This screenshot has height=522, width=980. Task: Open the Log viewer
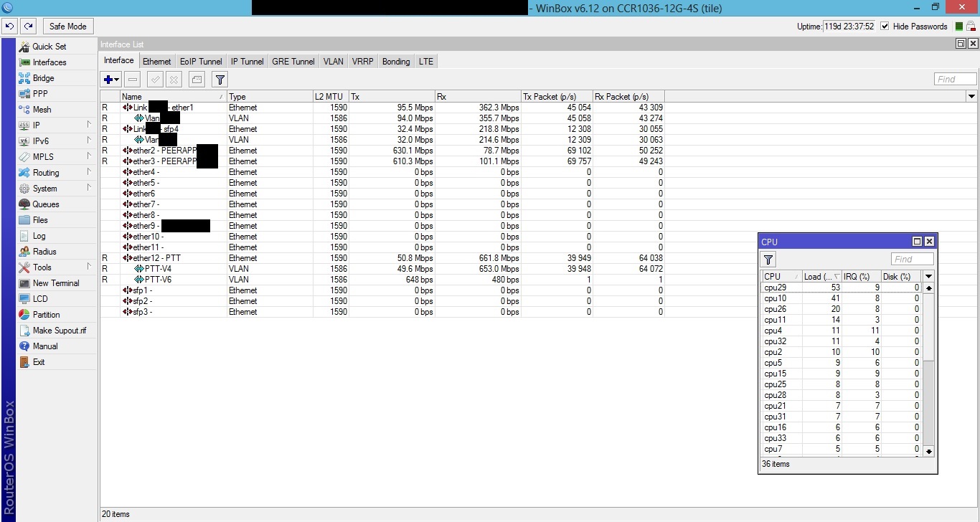(x=39, y=236)
